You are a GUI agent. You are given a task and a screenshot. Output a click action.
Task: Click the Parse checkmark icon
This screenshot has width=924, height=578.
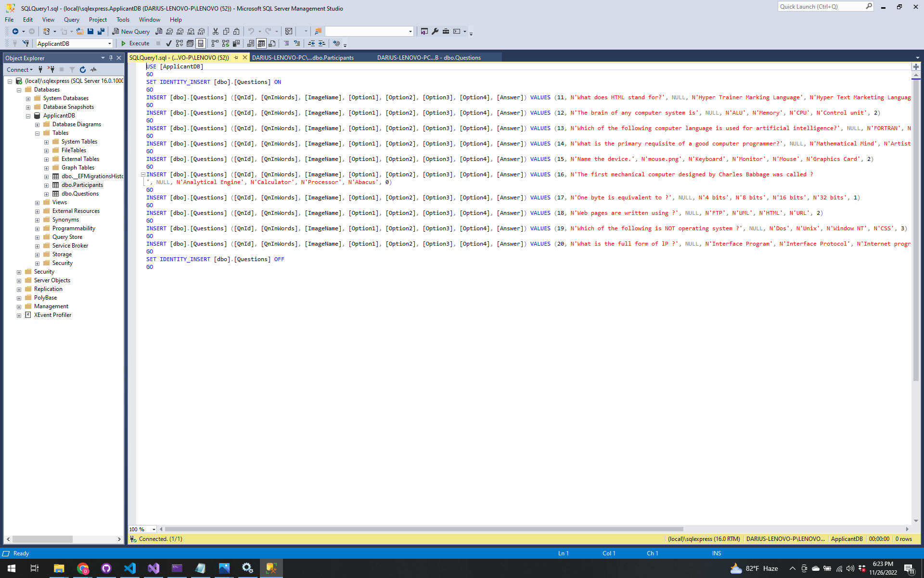pyautogui.click(x=169, y=43)
